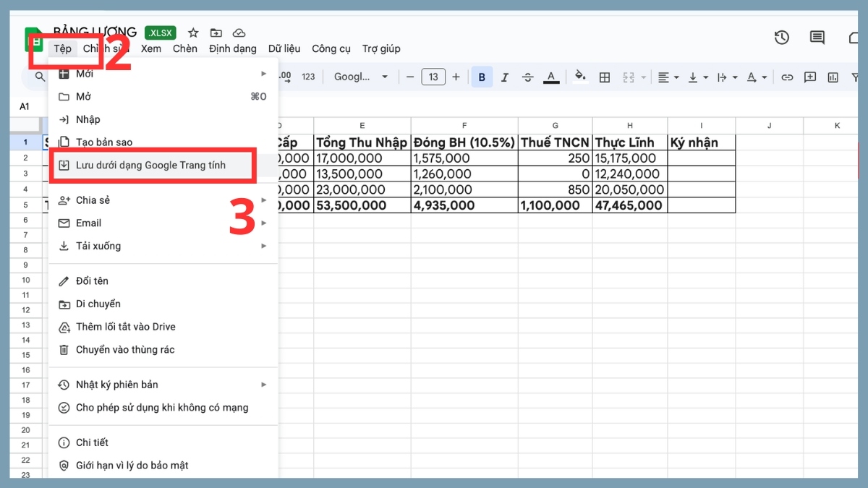Select 'Lưu dưới dạng Google Trang tính'
868x488 pixels.
point(153,165)
